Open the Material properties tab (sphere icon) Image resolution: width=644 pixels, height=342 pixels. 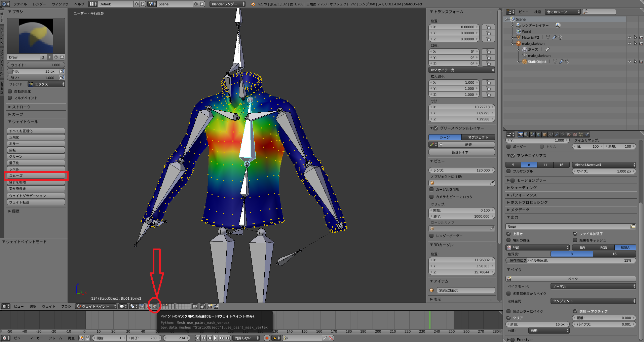pyautogui.click(x=569, y=135)
